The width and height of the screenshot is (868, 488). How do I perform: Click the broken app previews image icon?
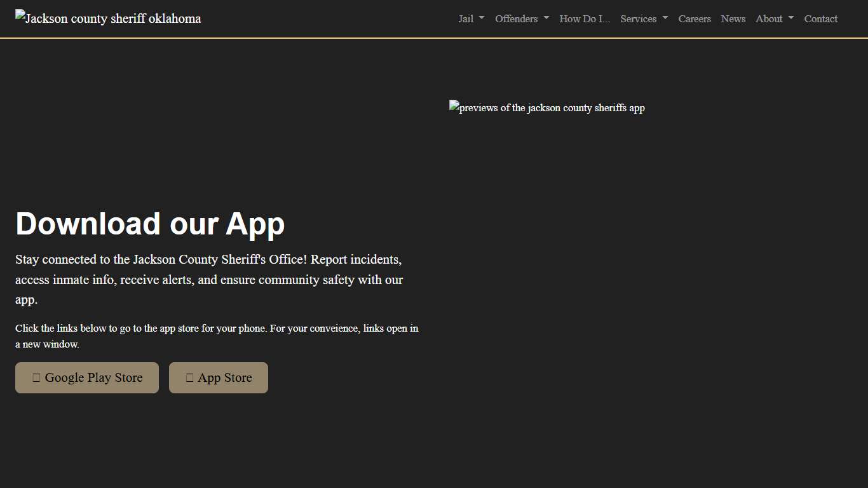pyautogui.click(x=453, y=107)
